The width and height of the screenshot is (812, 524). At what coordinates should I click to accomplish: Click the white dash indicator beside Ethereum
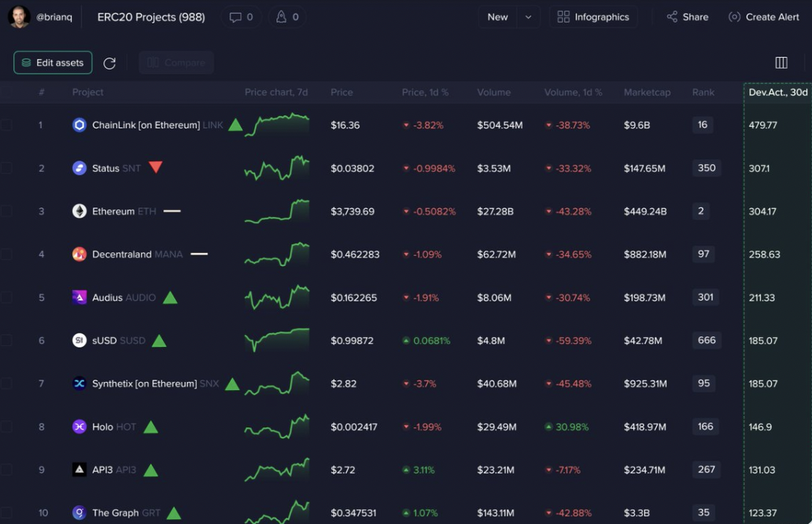click(x=172, y=211)
